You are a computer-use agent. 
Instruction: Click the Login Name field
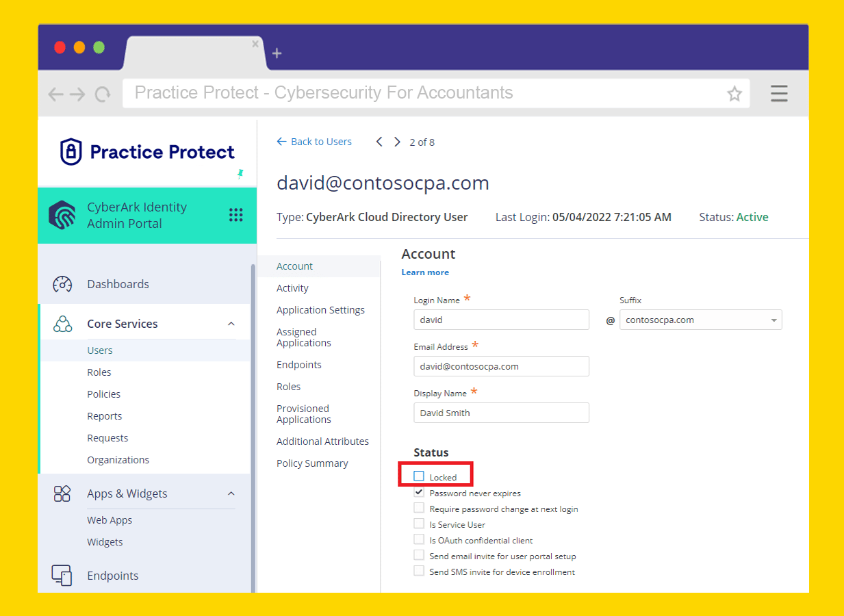click(x=501, y=320)
